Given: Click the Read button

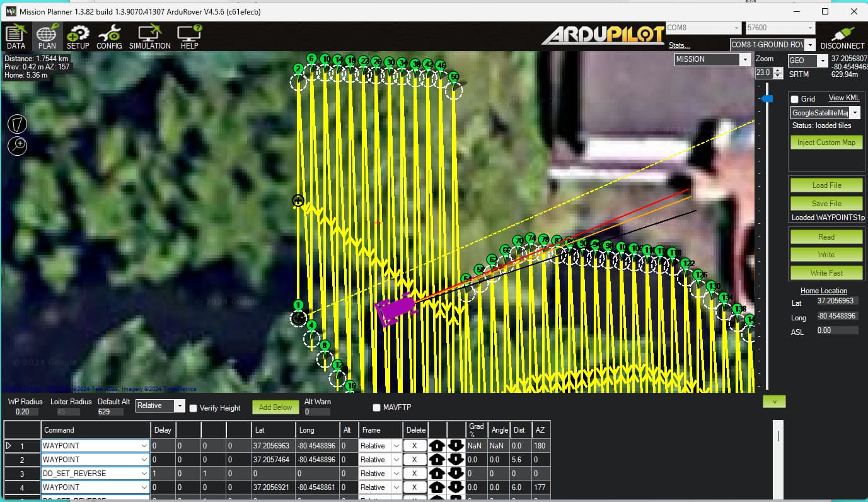Looking at the screenshot, I should (x=826, y=237).
